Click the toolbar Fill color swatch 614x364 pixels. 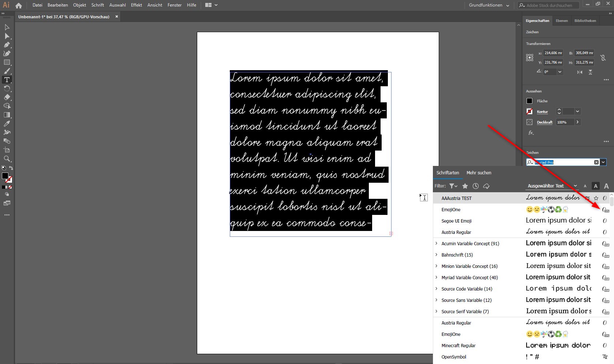click(x=5, y=176)
